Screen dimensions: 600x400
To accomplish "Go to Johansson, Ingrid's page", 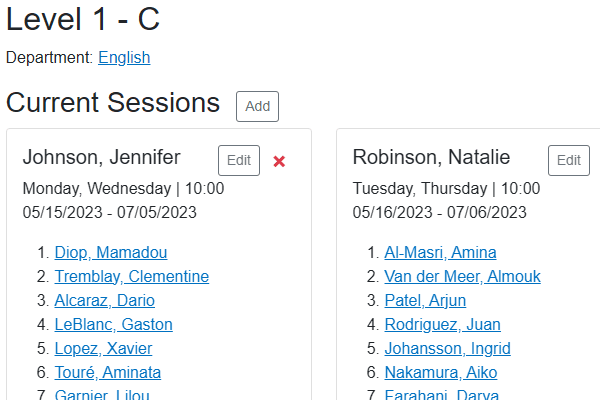I will (447, 348).
